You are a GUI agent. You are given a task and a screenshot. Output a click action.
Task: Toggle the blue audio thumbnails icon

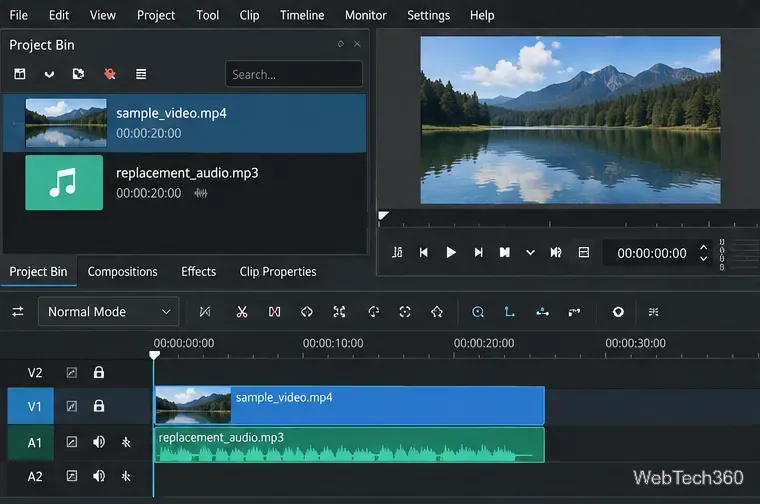point(574,312)
